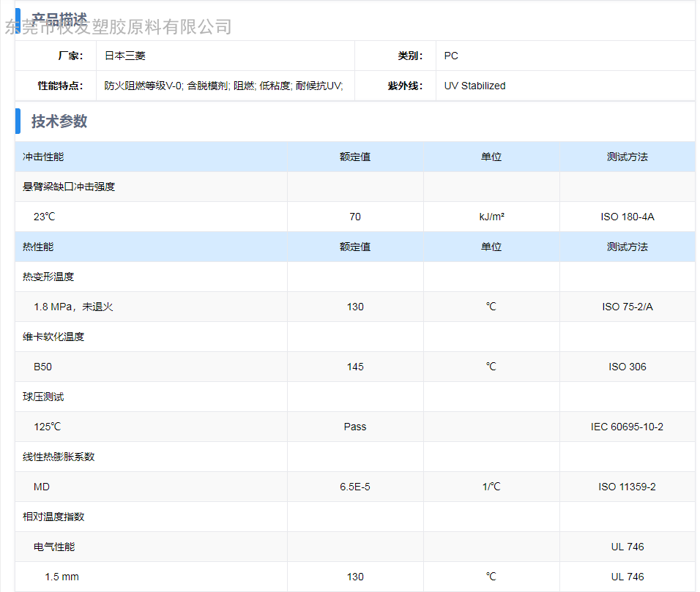Image resolution: width=700 pixels, height=592 pixels.
Task: Click the 1.8 MPa, 未退火 condition row
Action: (x=73, y=307)
